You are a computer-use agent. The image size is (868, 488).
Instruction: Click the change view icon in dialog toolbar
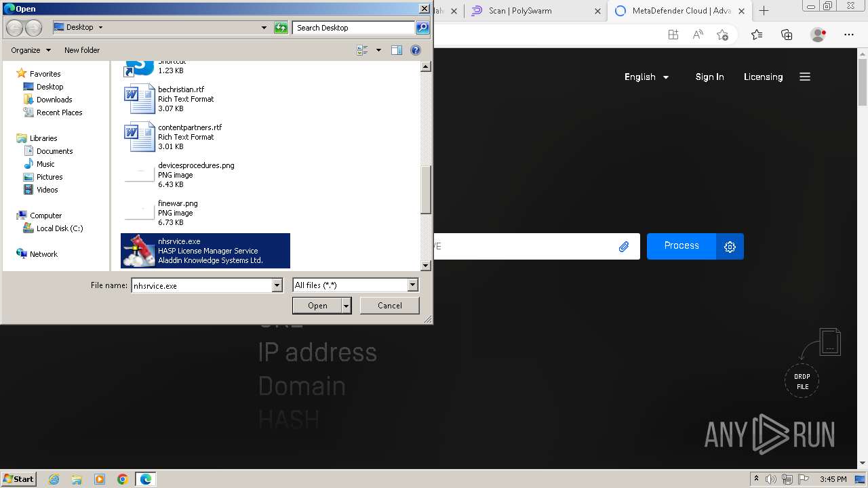362,50
